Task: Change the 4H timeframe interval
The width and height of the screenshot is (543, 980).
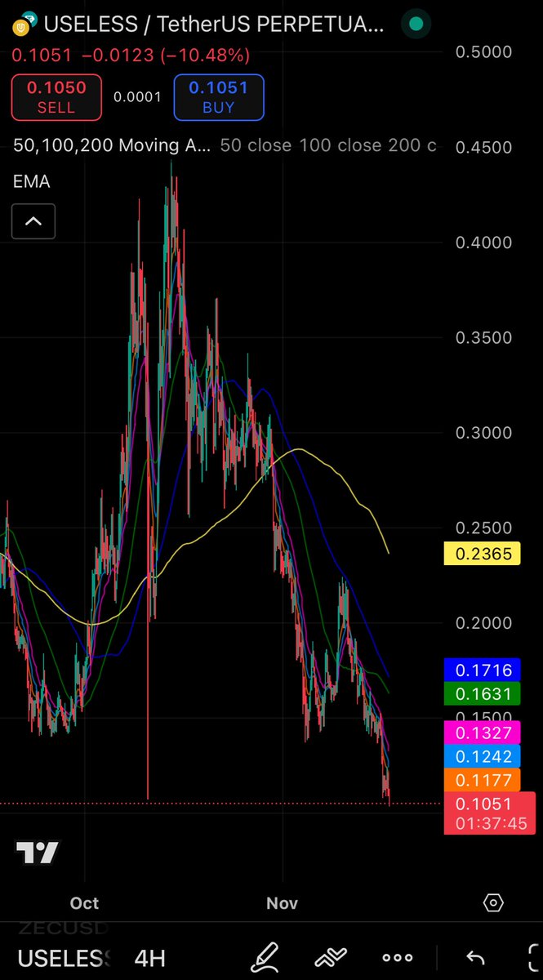Action: tap(149, 958)
